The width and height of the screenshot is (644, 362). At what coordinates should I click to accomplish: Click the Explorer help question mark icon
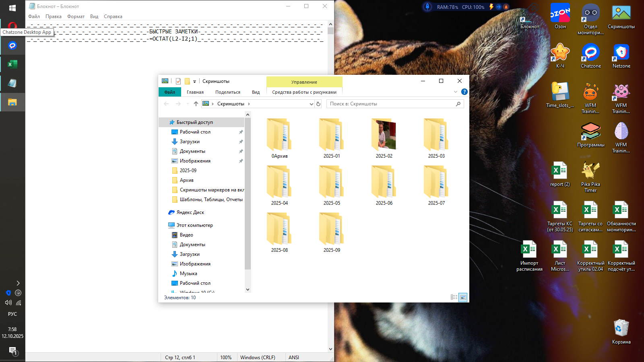coord(464,92)
